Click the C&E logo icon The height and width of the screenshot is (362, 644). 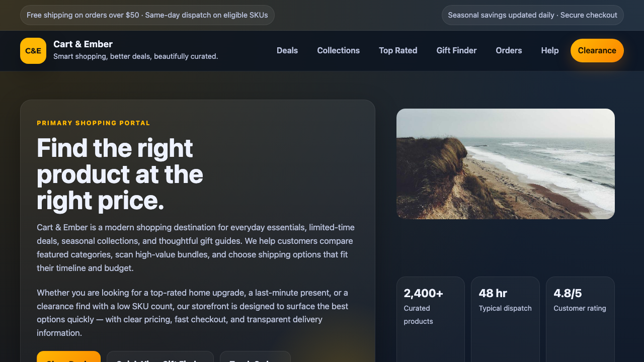[x=33, y=50]
